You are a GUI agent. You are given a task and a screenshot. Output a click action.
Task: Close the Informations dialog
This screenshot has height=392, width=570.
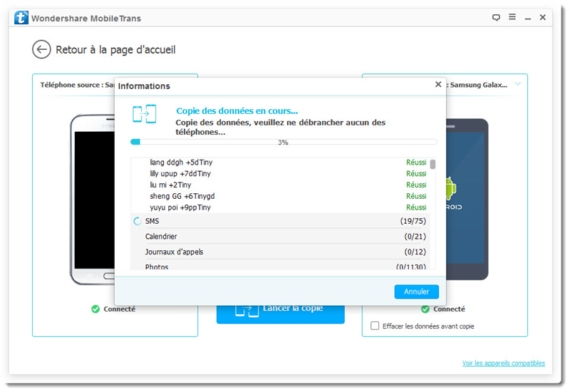point(438,84)
